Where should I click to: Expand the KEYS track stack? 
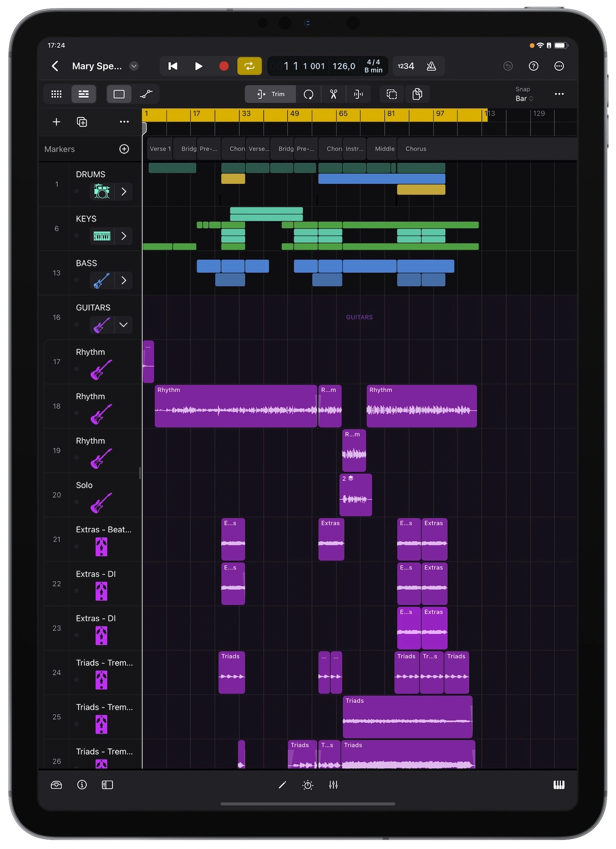click(x=124, y=236)
